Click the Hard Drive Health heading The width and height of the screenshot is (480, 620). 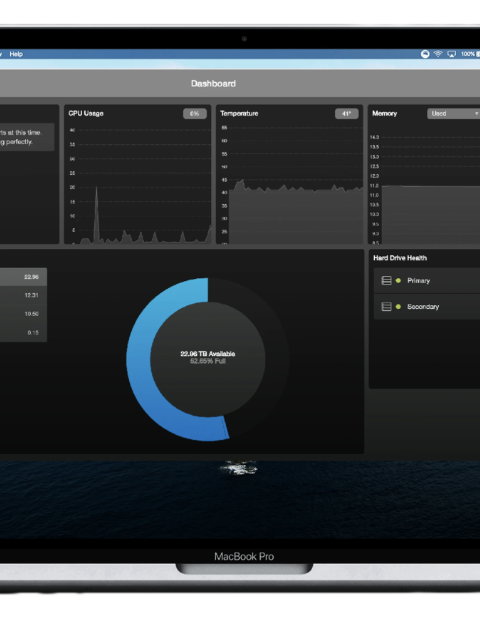click(400, 258)
